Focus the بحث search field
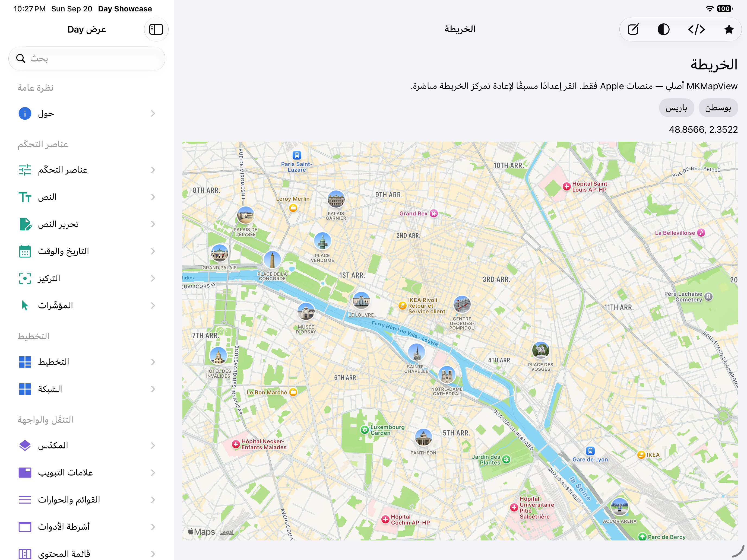Viewport: 747px width, 560px height. pyautogui.click(x=87, y=58)
